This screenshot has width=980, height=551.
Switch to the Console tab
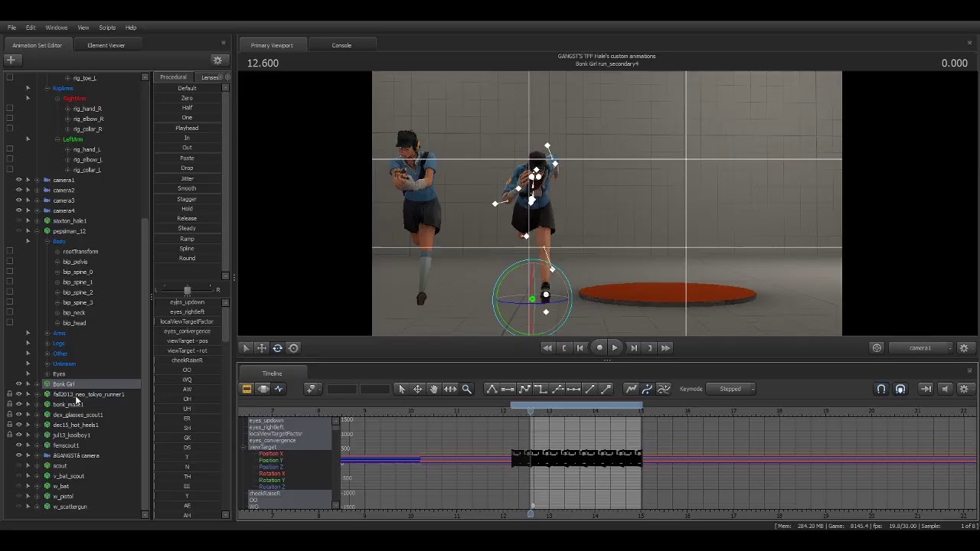(341, 45)
